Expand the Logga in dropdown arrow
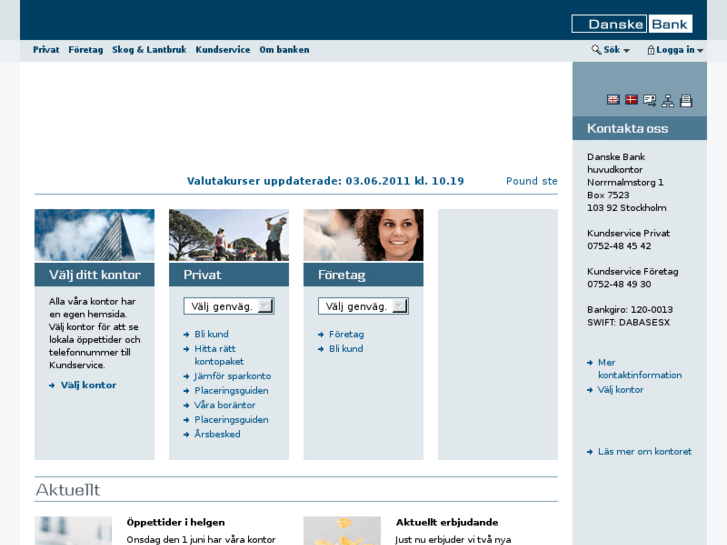 click(x=700, y=51)
